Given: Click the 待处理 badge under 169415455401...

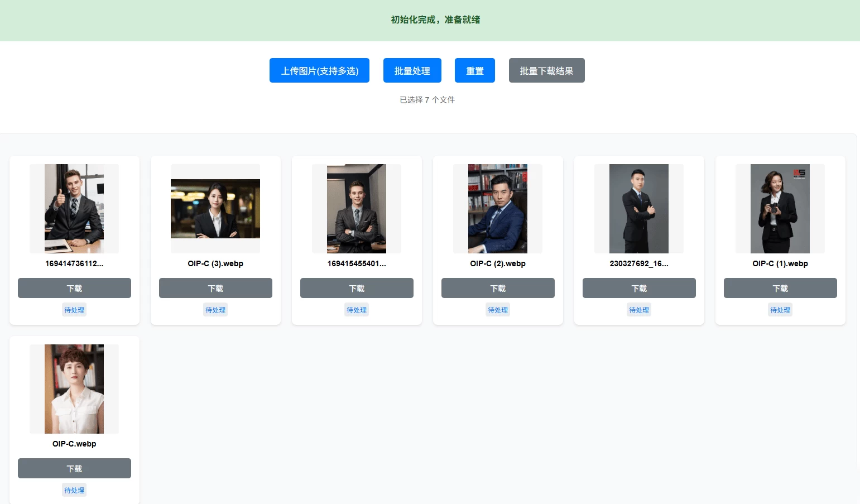Looking at the screenshot, I should tap(357, 309).
